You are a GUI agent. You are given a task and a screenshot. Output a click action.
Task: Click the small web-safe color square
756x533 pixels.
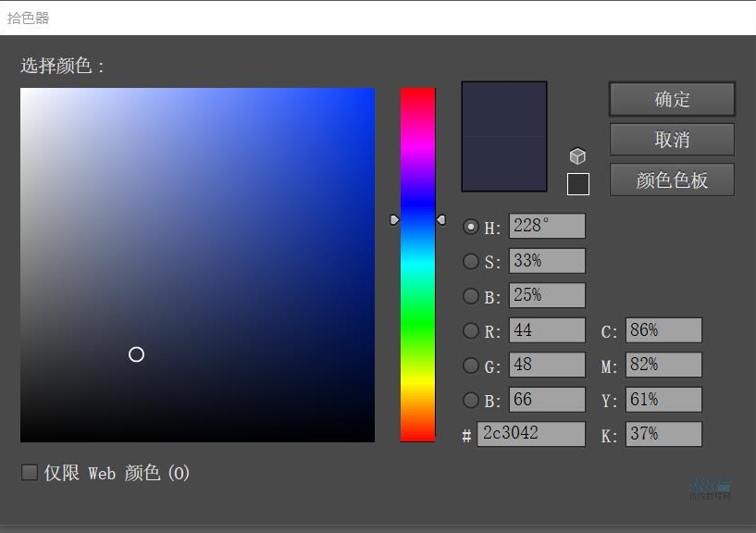pos(577,184)
